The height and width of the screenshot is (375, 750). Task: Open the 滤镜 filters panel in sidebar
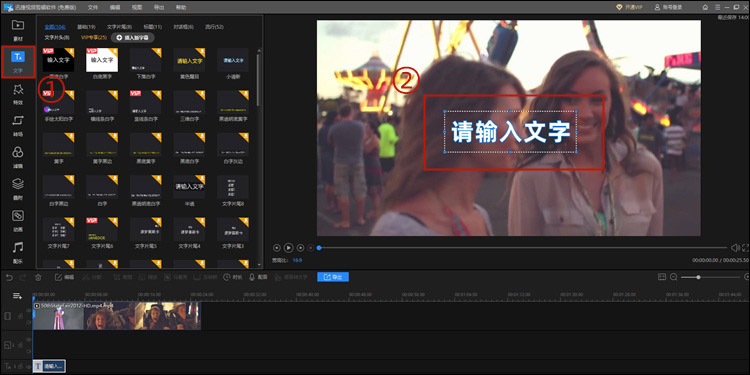pos(18,157)
